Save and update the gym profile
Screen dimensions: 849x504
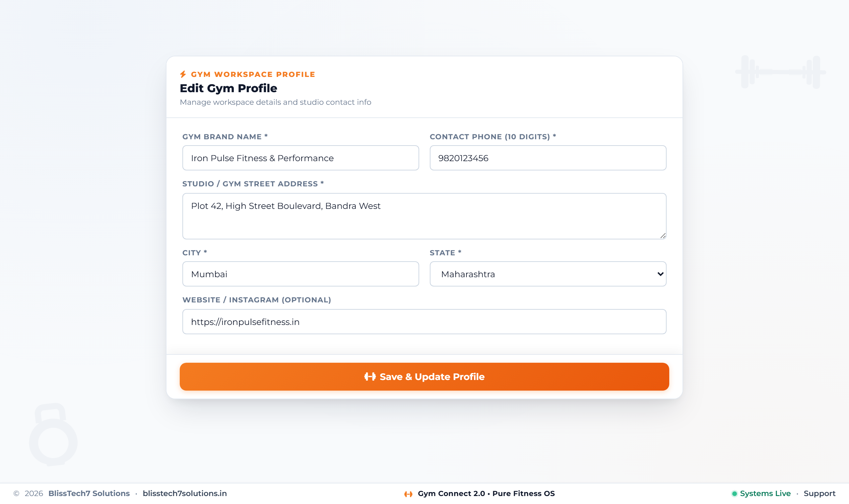pyautogui.click(x=424, y=377)
